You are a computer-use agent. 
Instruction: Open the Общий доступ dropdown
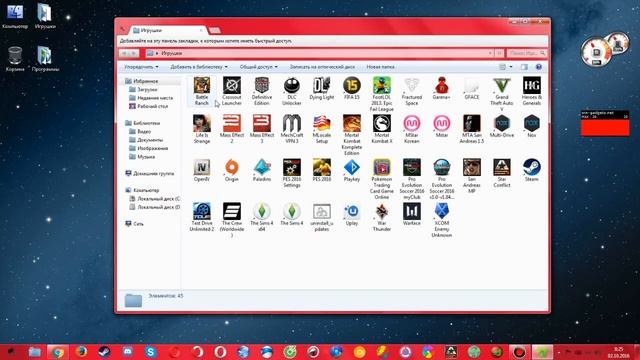[258, 67]
